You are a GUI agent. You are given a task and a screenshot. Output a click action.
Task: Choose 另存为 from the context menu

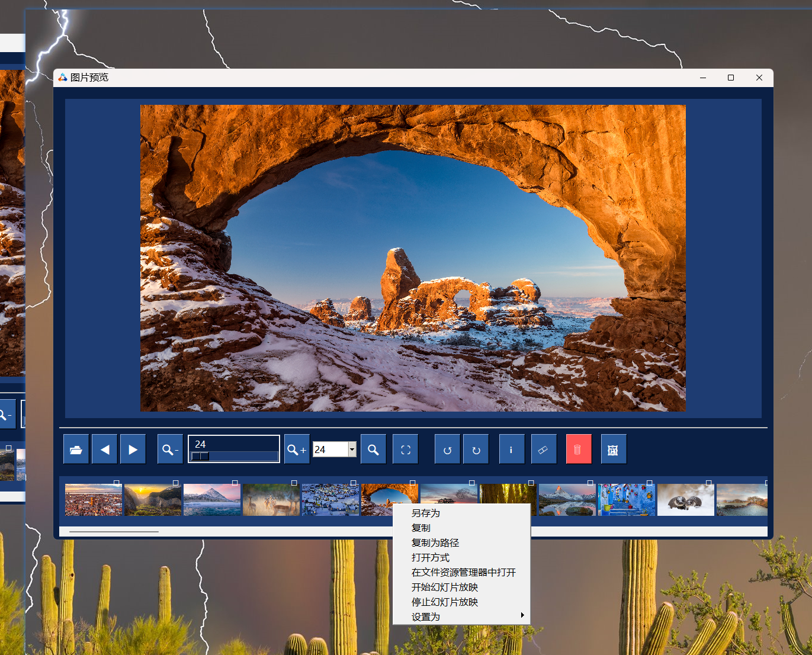(426, 513)
